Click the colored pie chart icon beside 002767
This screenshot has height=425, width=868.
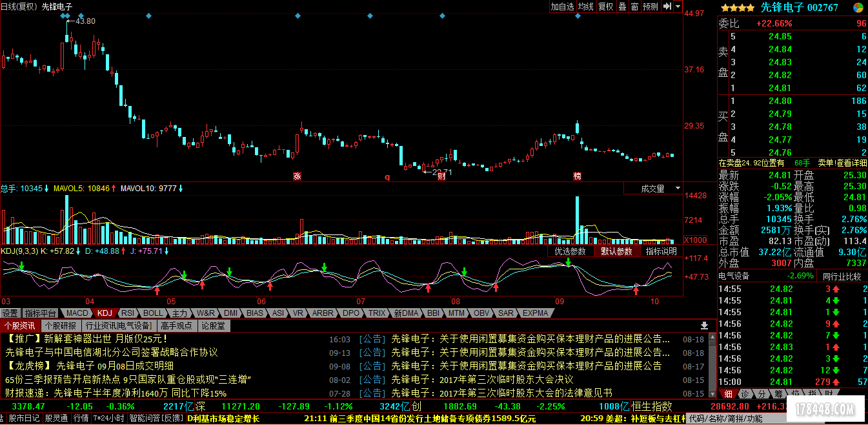858,8
